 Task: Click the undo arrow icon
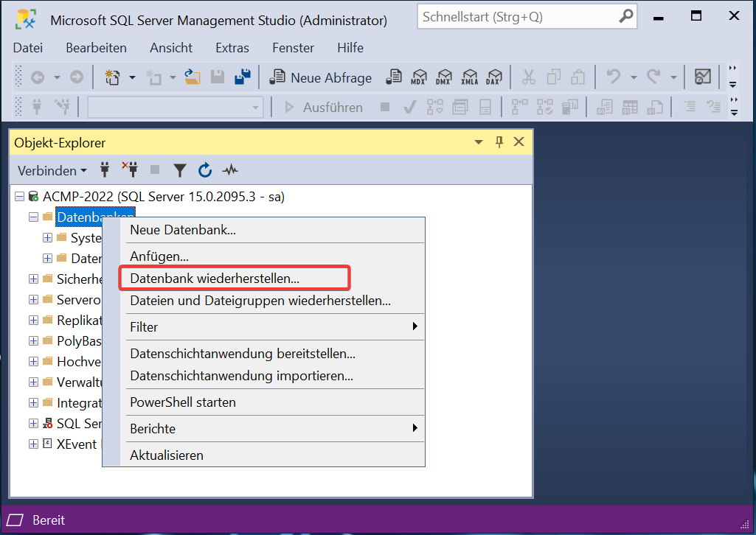click(614, 77)
